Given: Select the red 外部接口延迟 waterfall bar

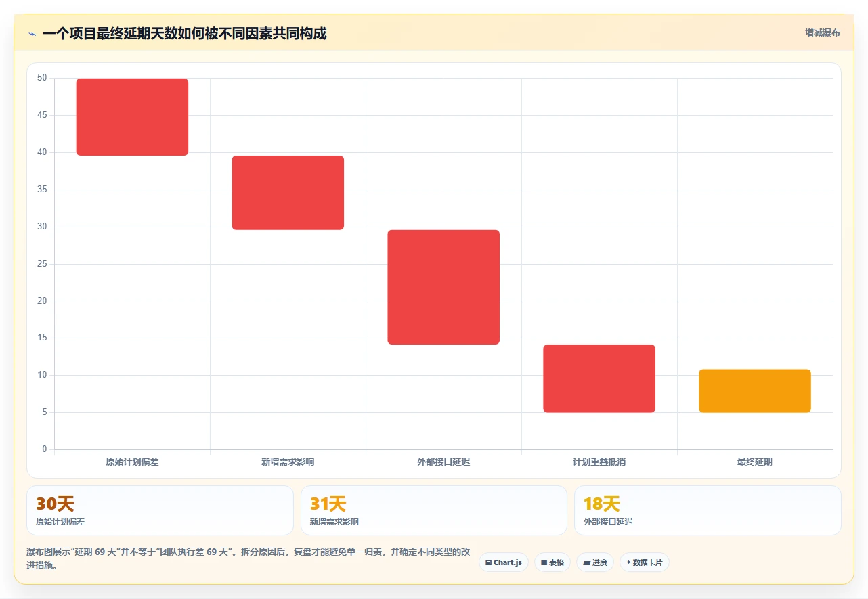Looking at the screenshot, I should (443, 287).
